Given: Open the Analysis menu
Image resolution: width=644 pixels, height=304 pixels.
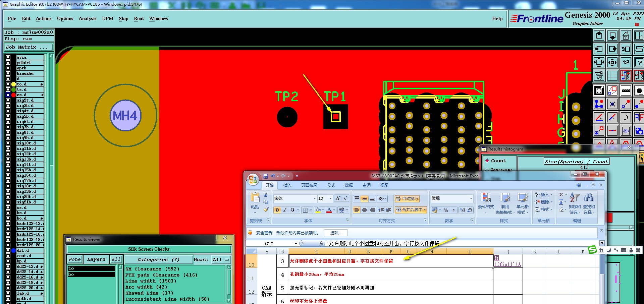Looking at the screenshot, I should click(x=88, y=19).
